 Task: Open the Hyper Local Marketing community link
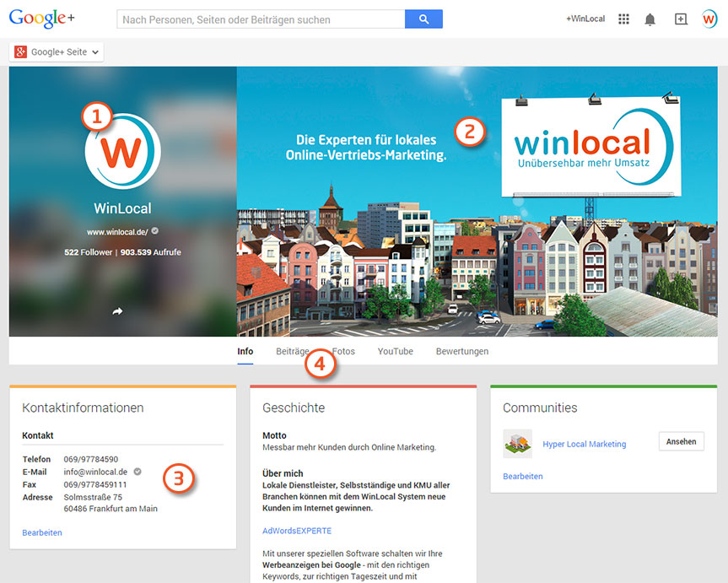584,444
